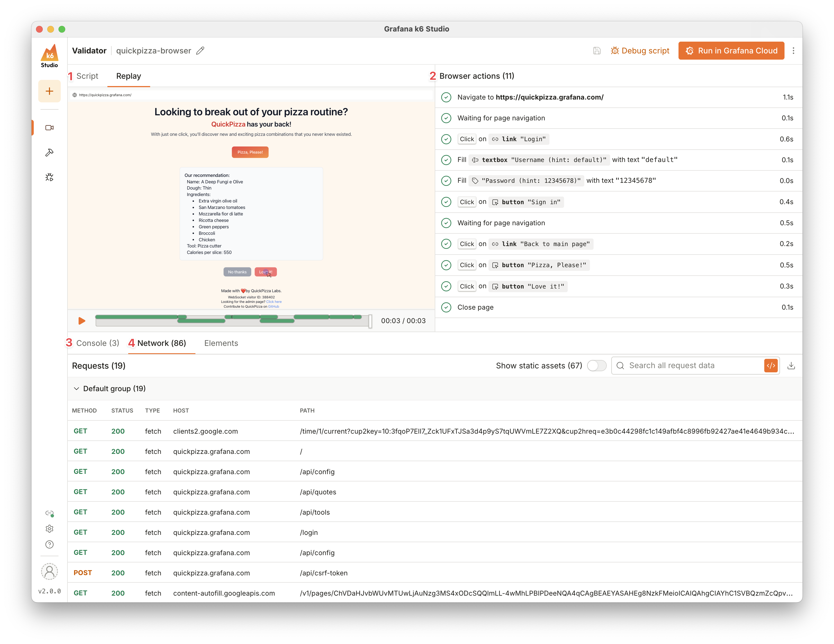Click the textbox icon in Username action
Screen dimensions: 834x644
475,160
